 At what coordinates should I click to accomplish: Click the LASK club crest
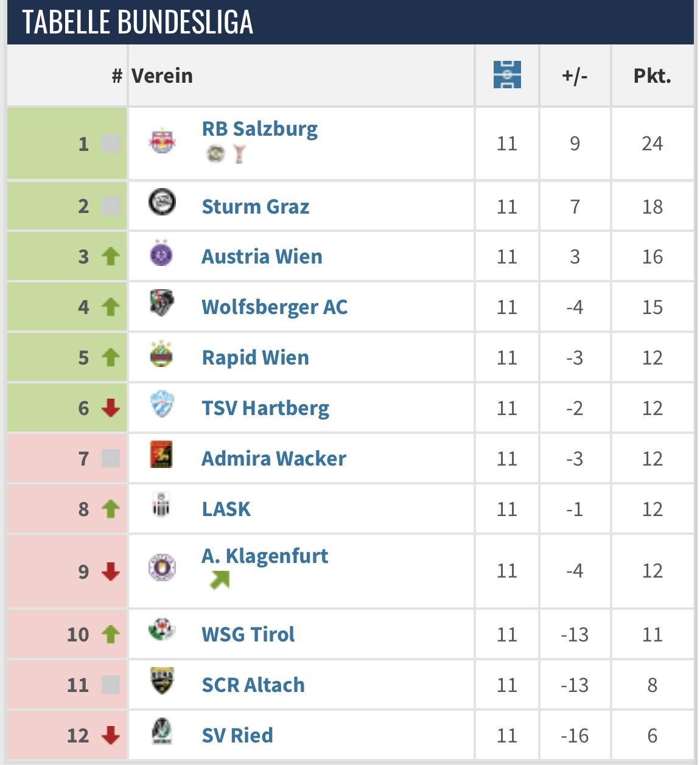click(161, 505)
